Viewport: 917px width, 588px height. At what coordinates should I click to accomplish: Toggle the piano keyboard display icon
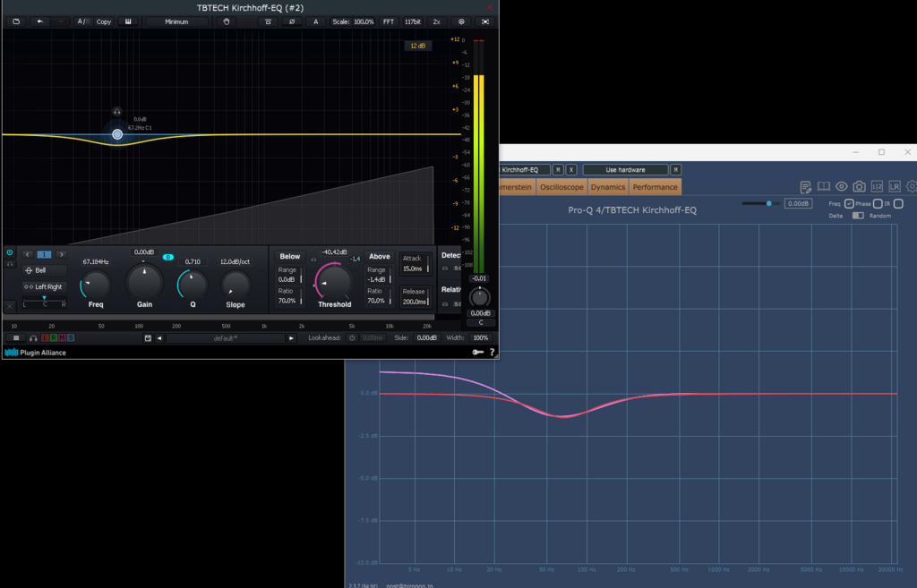coord(128,21)
